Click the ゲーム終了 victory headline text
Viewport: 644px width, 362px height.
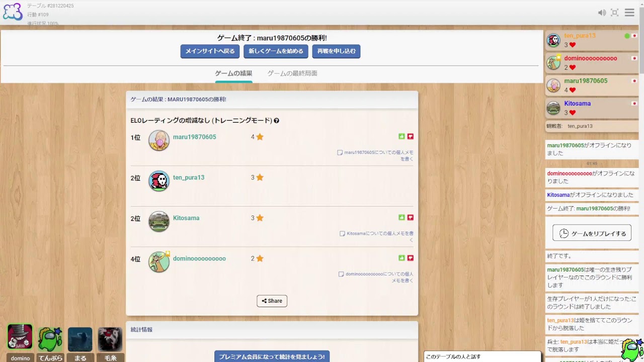click(x=272, y=38)
